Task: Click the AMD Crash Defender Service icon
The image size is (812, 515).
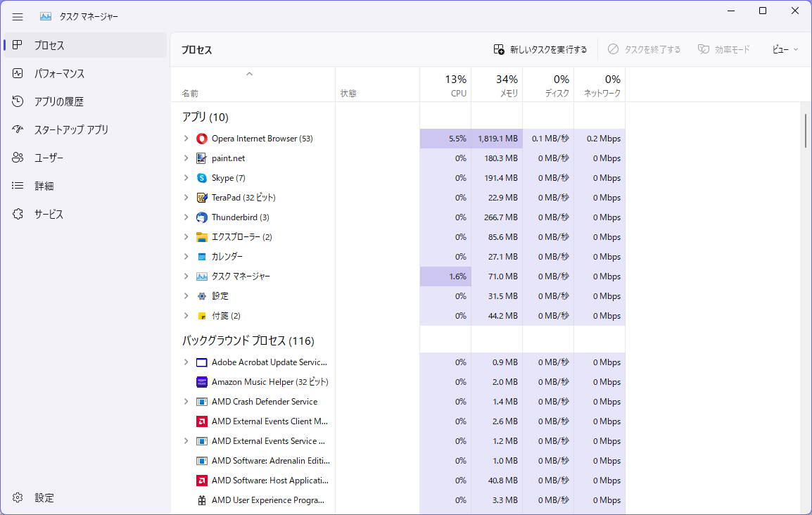Action: (x=202, y=402)
